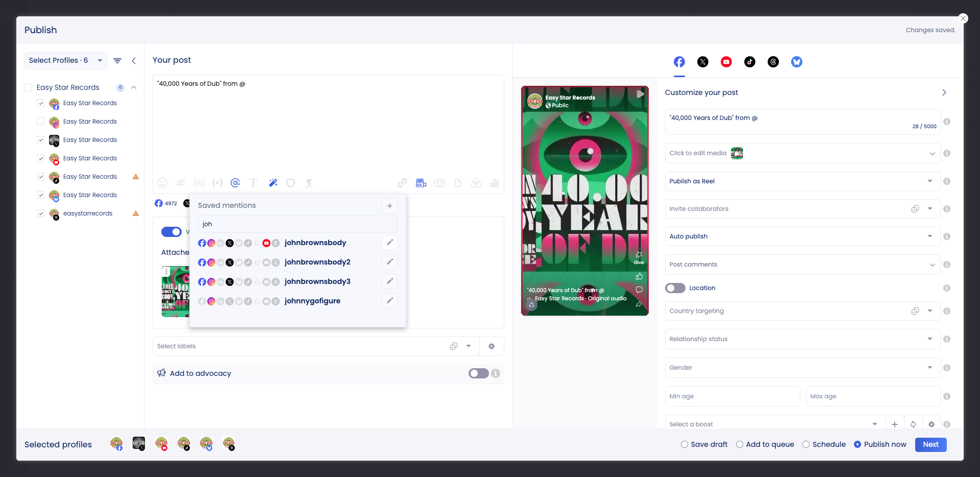Select the Schedule radio option
980x477 pixels.
806,444
